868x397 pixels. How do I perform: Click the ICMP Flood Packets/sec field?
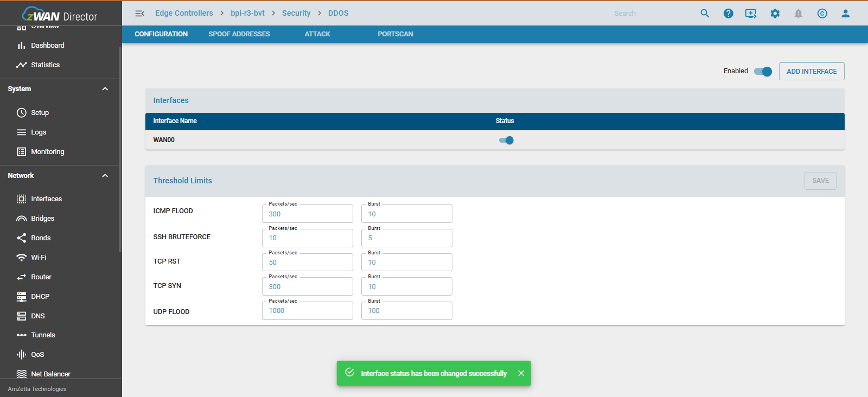click(307, 214)
